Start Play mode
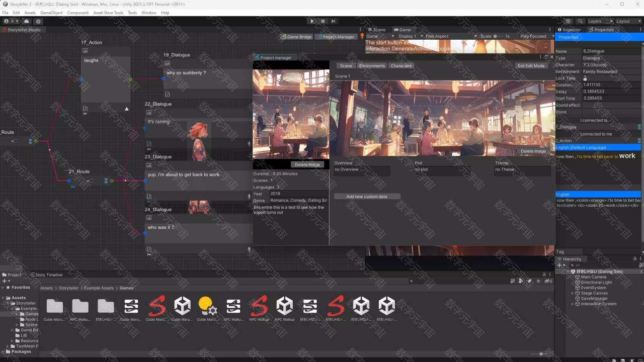Screen dimensions: 644x362 pos(312,21)
